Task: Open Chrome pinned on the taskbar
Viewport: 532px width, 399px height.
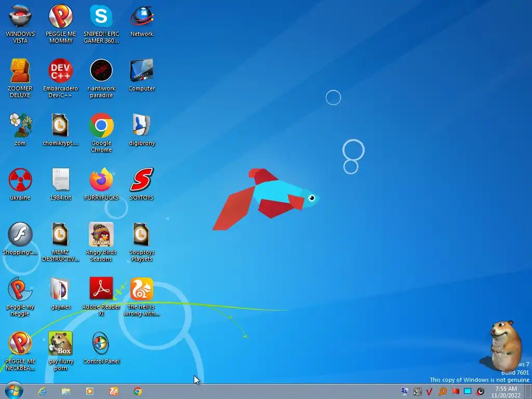Action: click(x=137, y=391)
